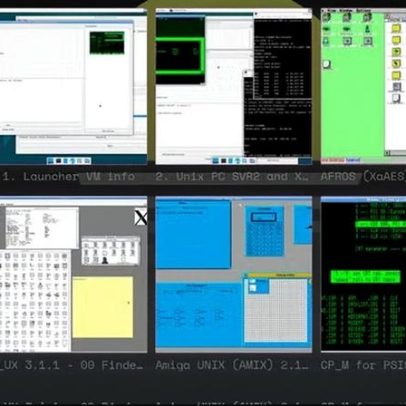Open the Launcher VM info thumbnail
Screen dimensions: 406x406
point(73,87)
